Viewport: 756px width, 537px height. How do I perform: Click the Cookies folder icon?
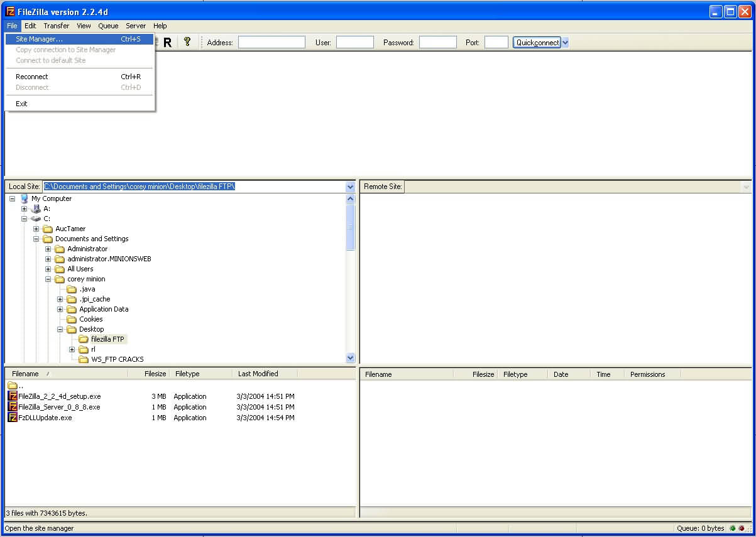(x=72, y=319)
